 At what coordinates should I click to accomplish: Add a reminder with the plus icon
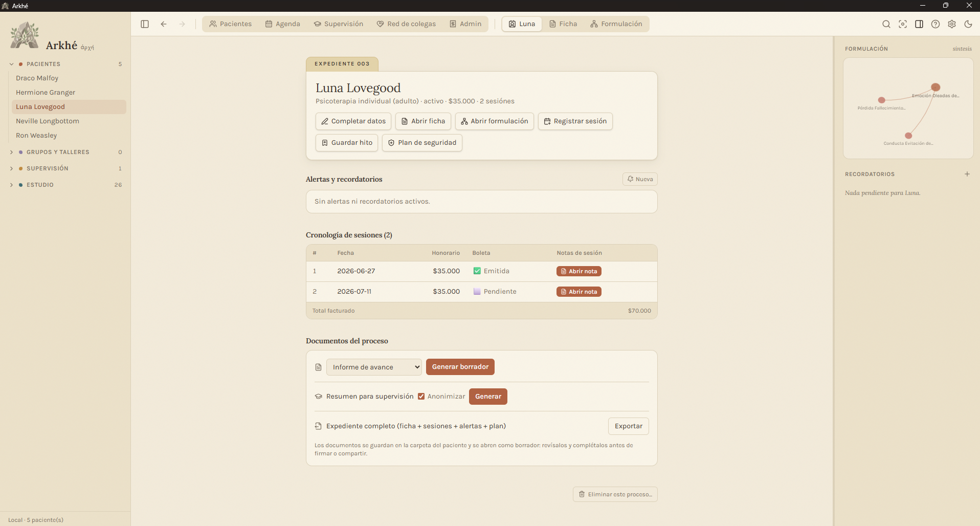[x=967, y=174]
